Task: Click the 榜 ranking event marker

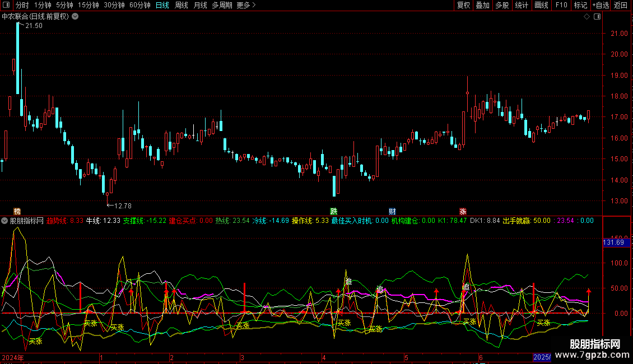Action: (17, 211)
